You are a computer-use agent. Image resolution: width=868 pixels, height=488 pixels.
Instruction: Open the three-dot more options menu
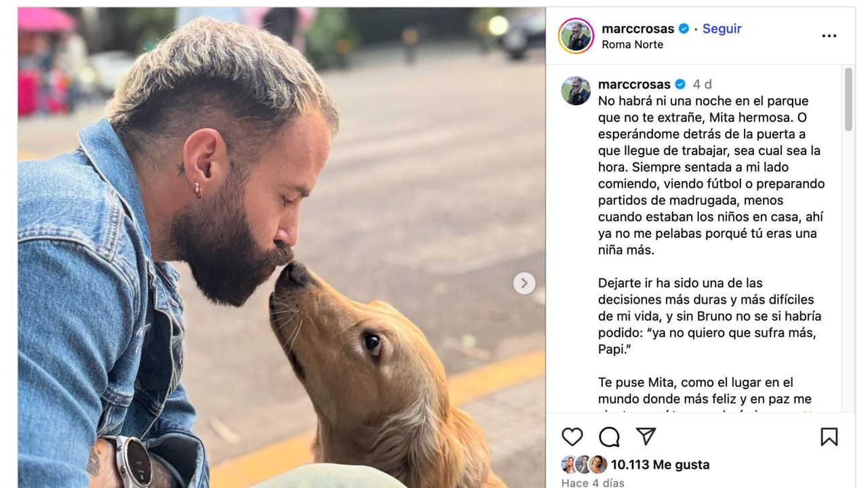click(829, 36)
